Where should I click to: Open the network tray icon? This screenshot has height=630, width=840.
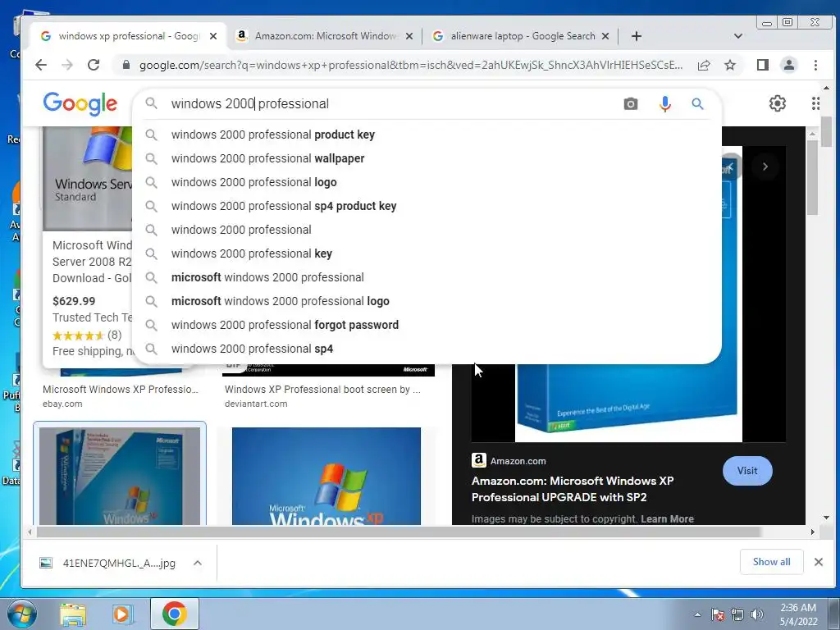click(x=737, y=614)
